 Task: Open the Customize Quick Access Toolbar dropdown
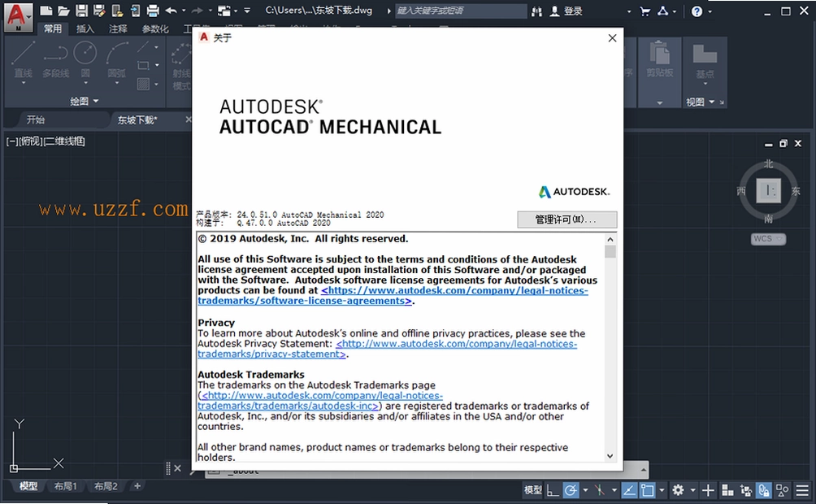coord(247,11)
